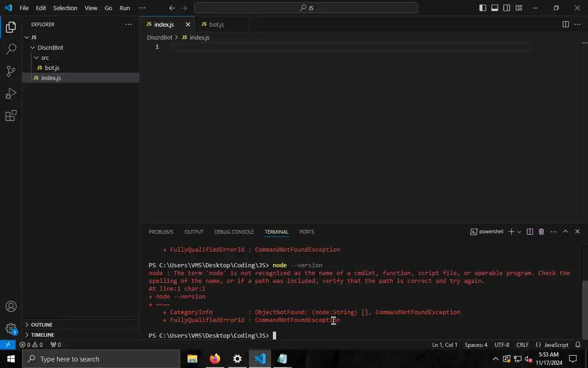Switch to the PROBLEMS panel tab
This screenshot has width=588, height=368.
161,232
